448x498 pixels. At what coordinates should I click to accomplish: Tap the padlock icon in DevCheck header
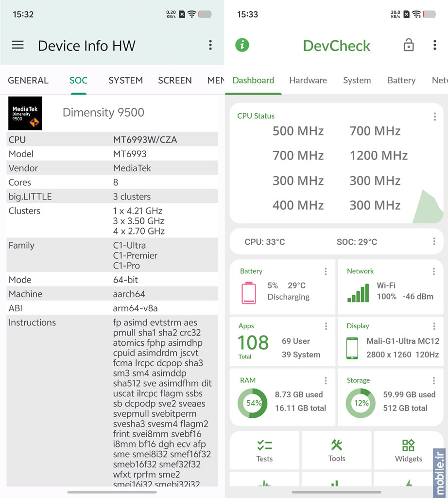[409, 45]
